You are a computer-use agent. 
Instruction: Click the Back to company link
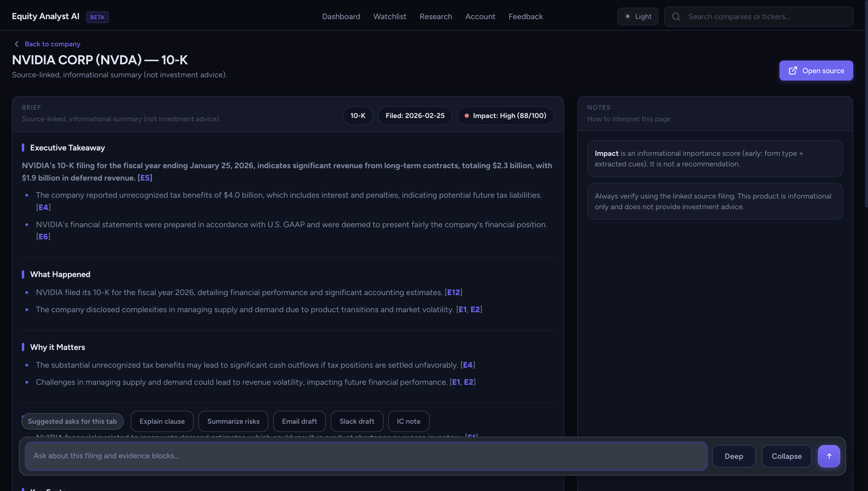coord(52,44)
